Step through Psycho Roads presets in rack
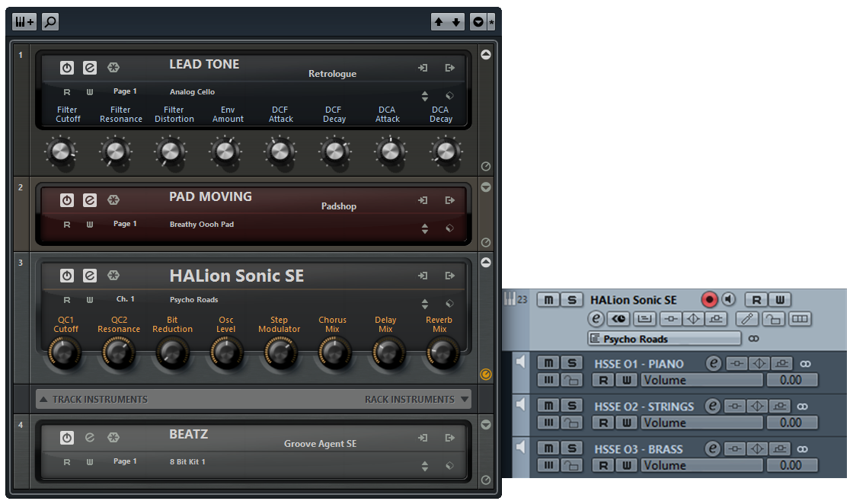The image size is (853, 504). (x=425, y=303)
